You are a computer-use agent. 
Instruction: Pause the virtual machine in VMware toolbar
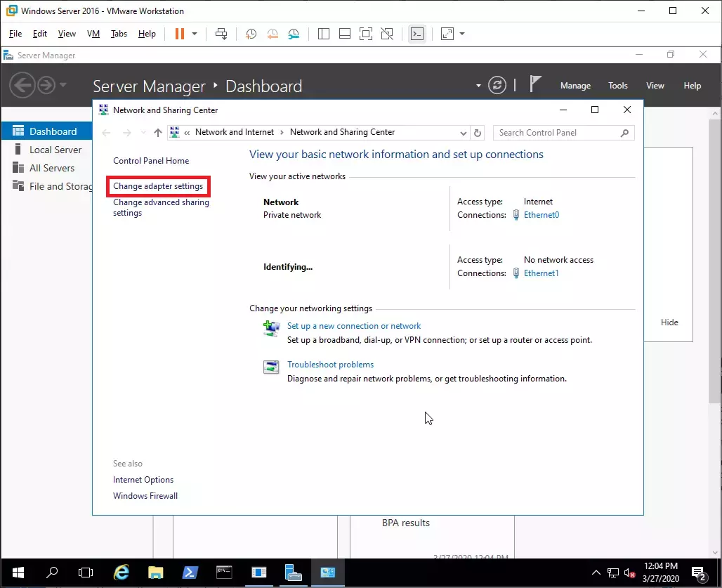tap(180, 34)
